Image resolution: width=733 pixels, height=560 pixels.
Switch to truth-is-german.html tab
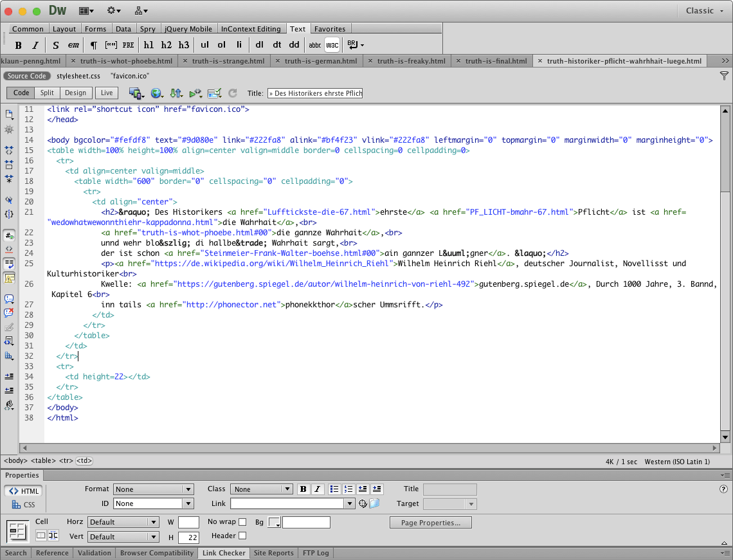(x=320, y=61)
